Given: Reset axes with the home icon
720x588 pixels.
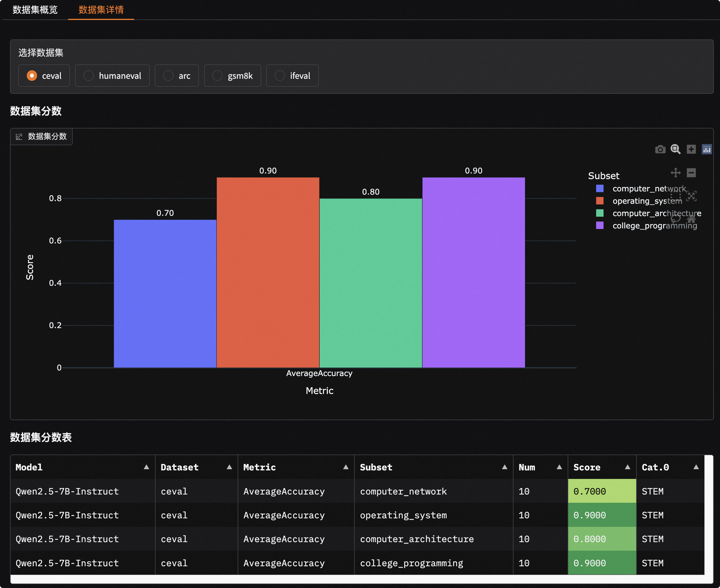Looking at the screenshot, I should (691, 219).
